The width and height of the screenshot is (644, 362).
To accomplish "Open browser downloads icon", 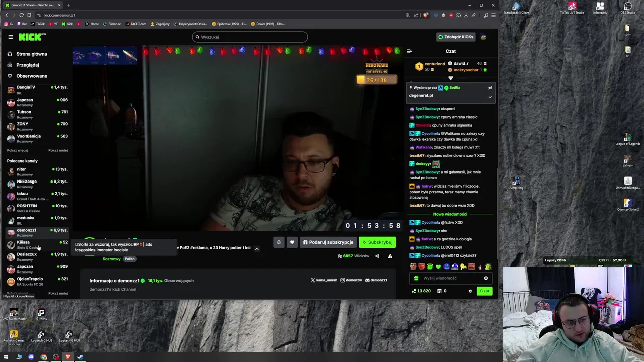I will click(466, 15).
